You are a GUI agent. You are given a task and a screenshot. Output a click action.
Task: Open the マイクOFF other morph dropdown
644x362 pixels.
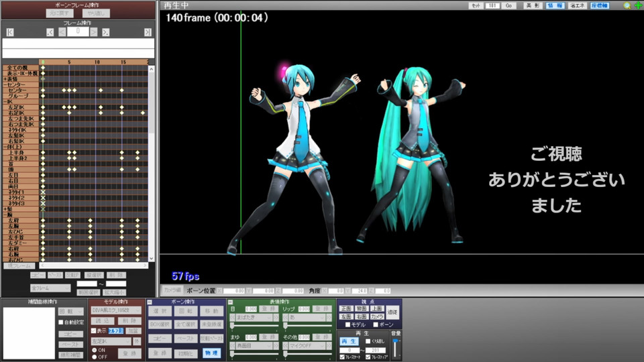pos(308,346)
